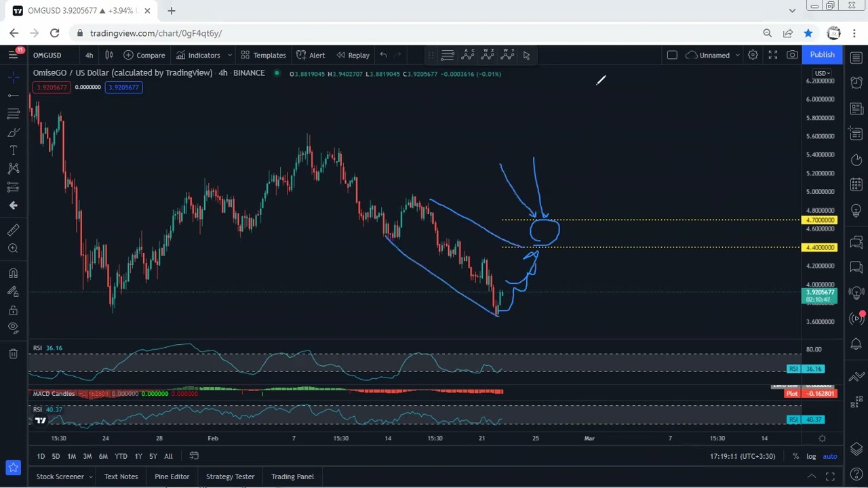Select the 5D date range
This screenshot has width=868, height=488.
[x=56, y=457]
